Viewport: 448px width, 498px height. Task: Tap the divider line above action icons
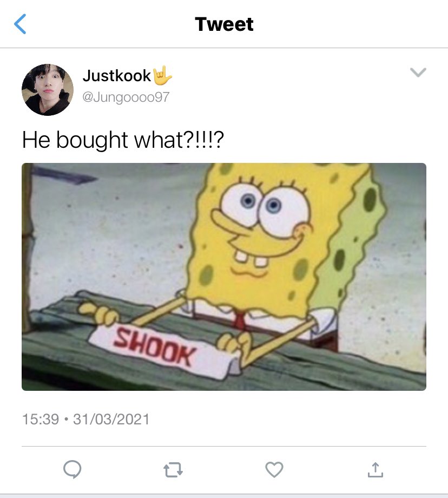(x=224, y=446)
